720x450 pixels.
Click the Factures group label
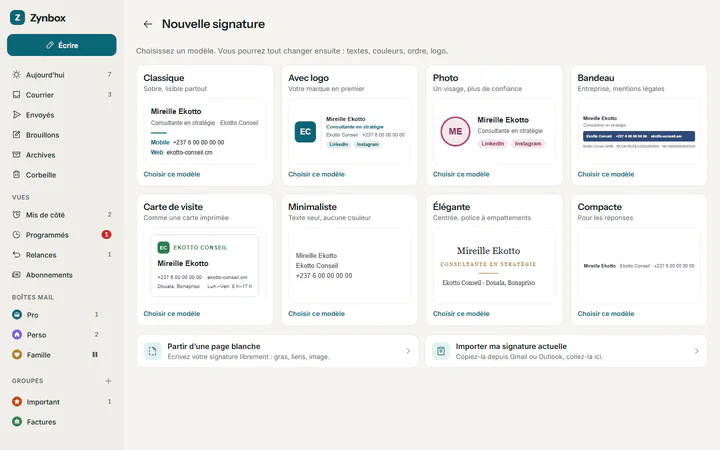pyautogui.click(x=41, y=422)
